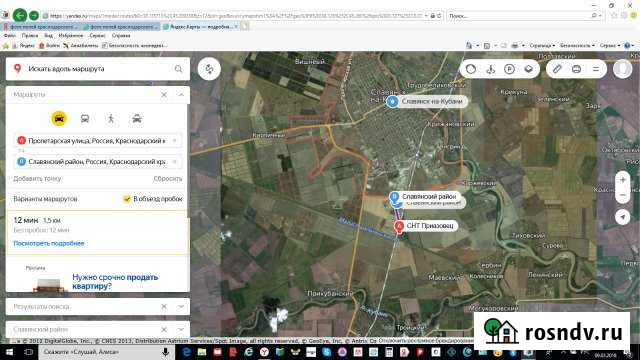This screenshot has width=640, height=360.
Task: Select the car route mode icon
Action: tap(59, 119)
